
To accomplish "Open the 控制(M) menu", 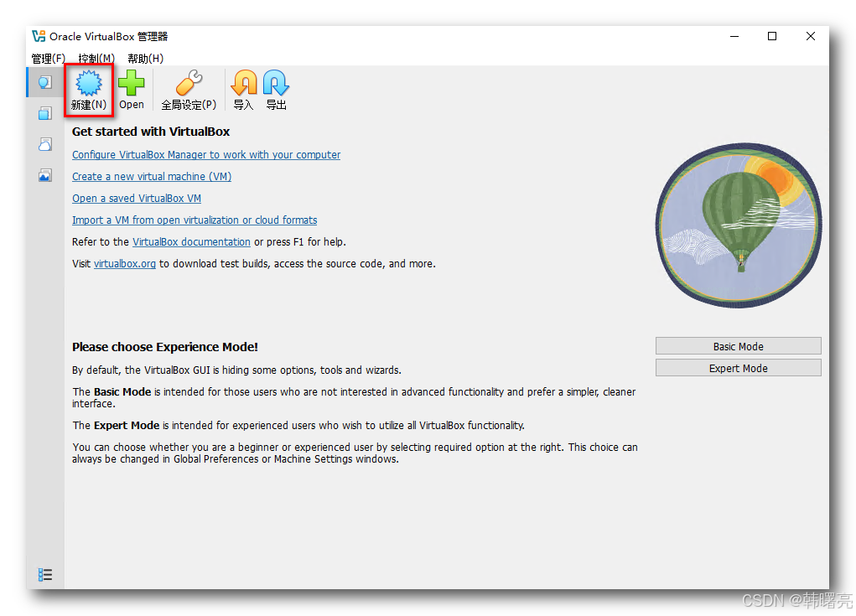I will [x=96, y=59].
